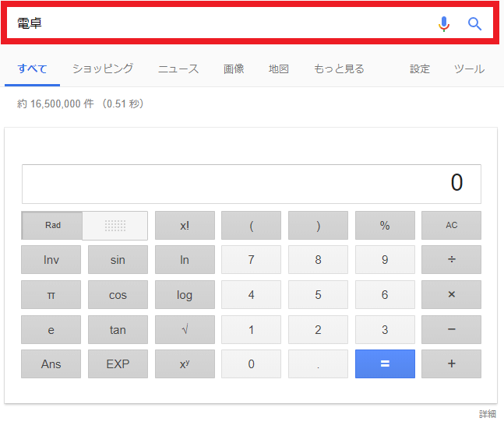
Task: Click the x to the power y key
Action: 185,364
